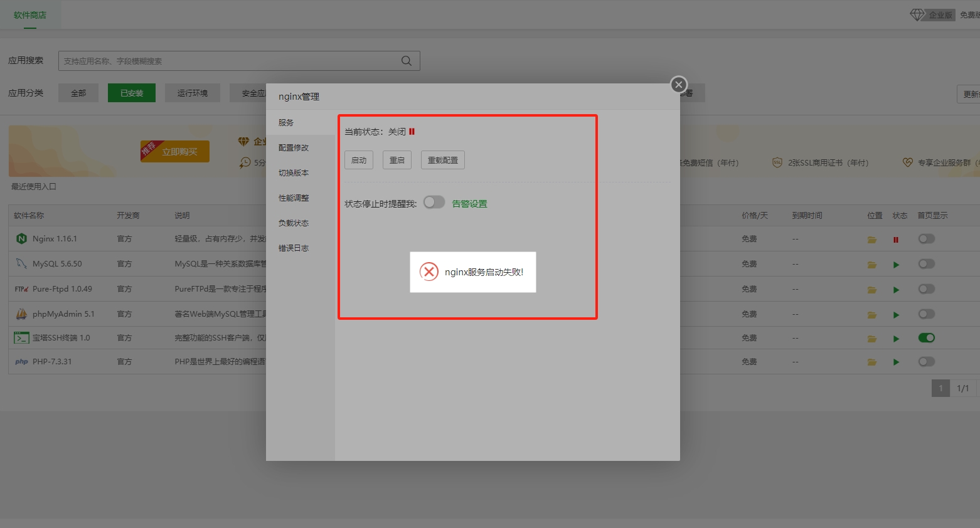Open the Nginx row folder location icon
Viewport: 980px width, 528px height.
click(872, 240)
